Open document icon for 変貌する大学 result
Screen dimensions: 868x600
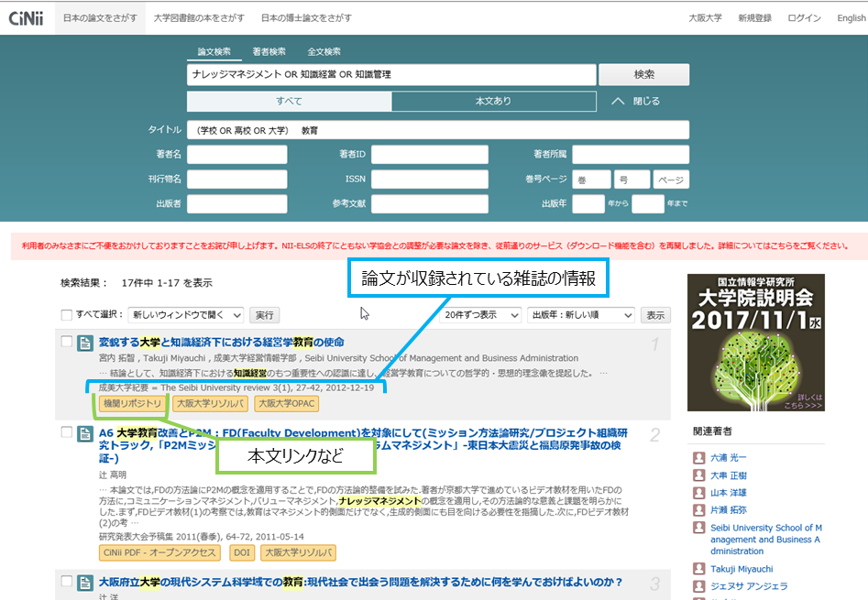pyautogui.click(x=84, y=344)
